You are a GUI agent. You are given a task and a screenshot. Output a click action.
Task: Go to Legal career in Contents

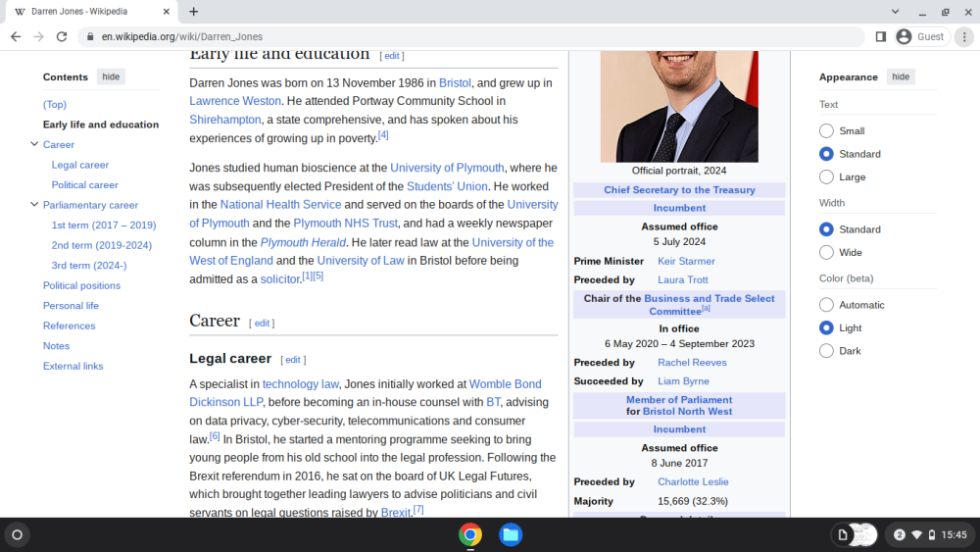click(x=80, y=165)
